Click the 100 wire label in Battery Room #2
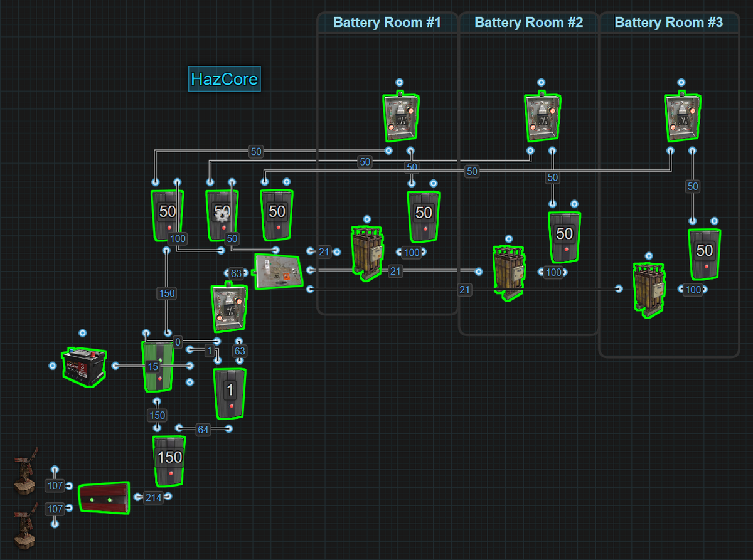 [554, 272]
